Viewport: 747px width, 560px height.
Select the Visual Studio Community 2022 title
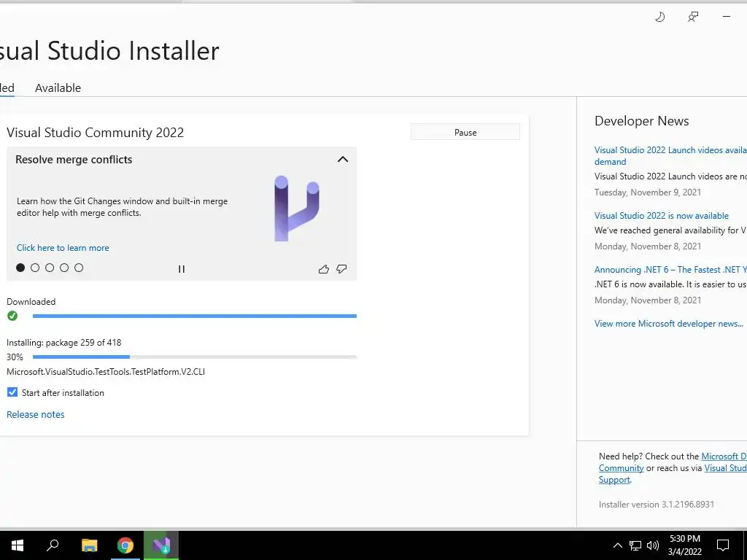tap(96, 133)
